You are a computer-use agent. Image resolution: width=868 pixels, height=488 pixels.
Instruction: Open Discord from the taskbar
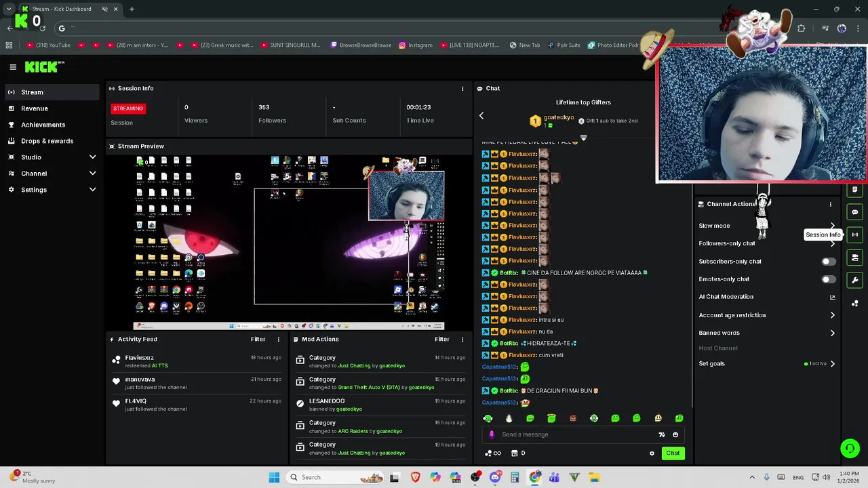495,477
